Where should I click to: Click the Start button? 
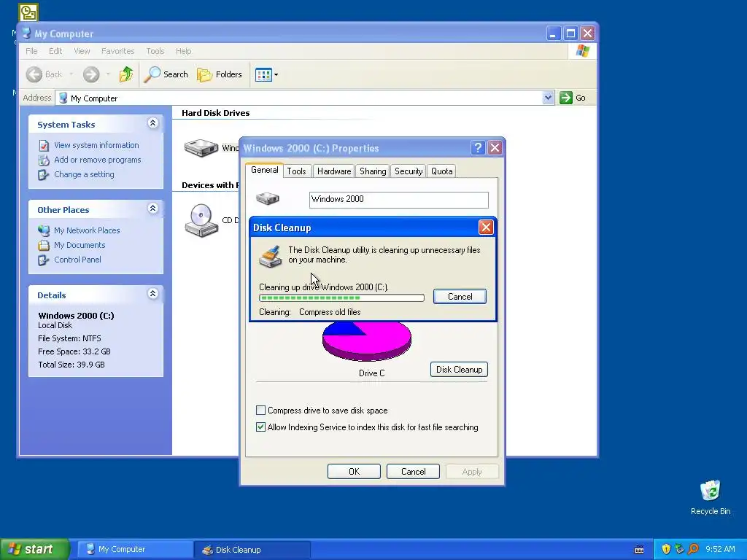pos(35,549)
